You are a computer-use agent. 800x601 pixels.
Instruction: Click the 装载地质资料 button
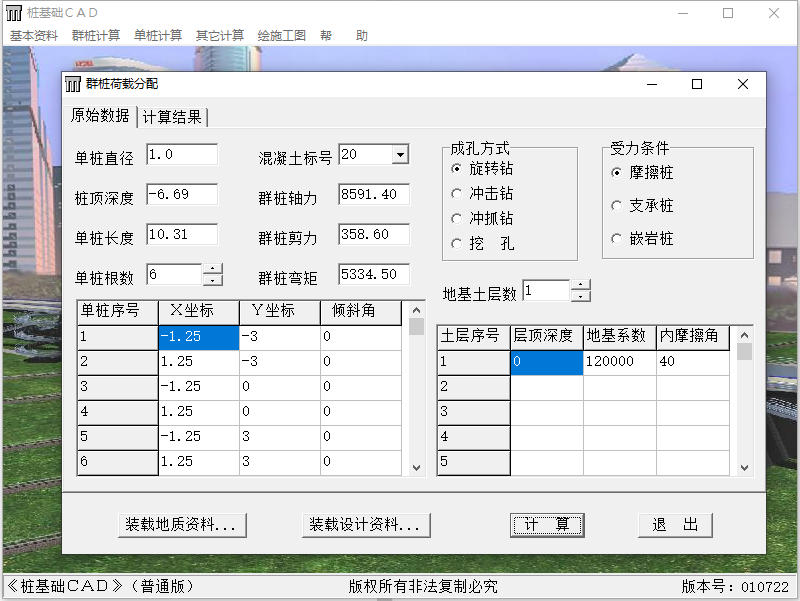180,525
